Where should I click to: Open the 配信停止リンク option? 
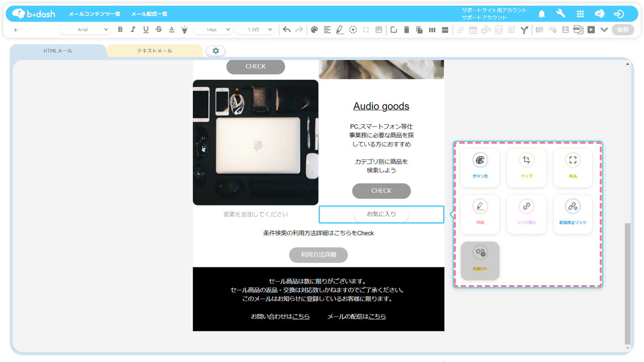[x=573, y=214]
